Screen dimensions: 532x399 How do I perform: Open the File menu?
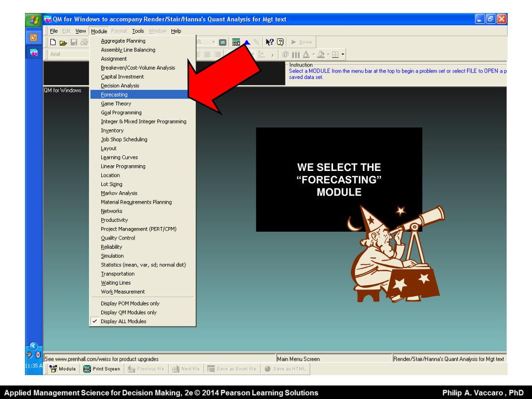(x=54, y=31)
